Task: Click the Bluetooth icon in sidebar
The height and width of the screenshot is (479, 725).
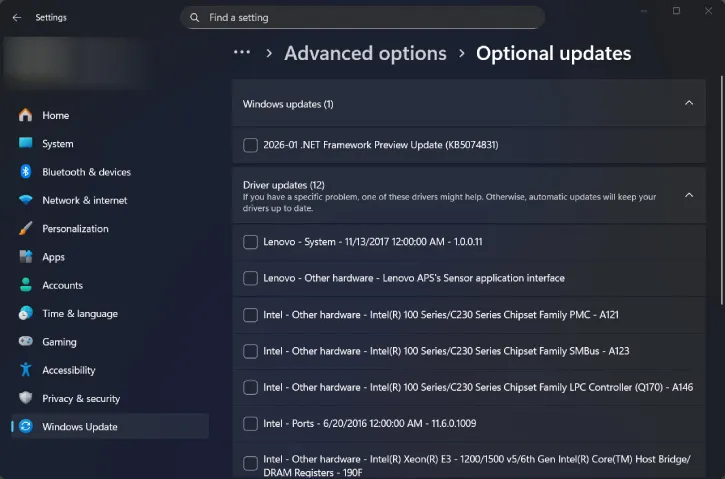Action: (x=26, y=172)
